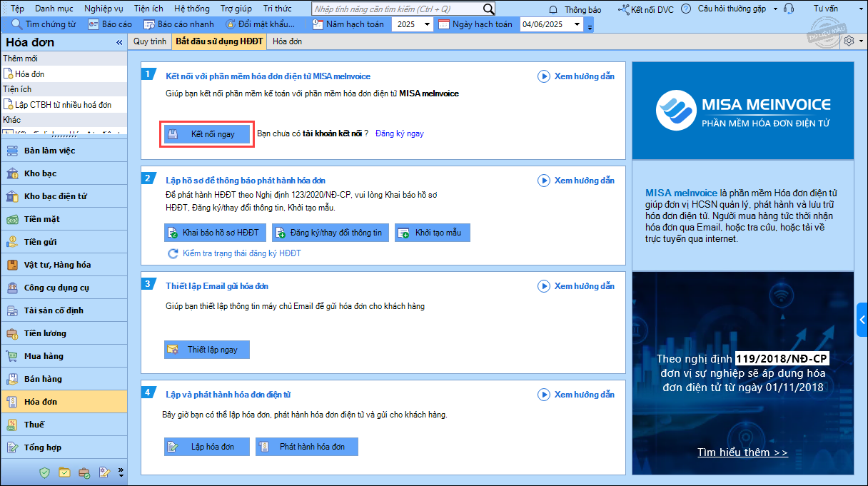This screenshot has width=868, height=486.
Task: Click the green shield icon in bottom bar
Action: pos(45,472)
